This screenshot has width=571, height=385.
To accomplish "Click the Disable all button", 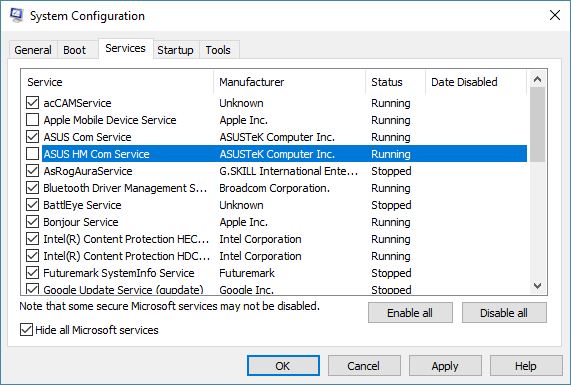I will coord(504,313).
